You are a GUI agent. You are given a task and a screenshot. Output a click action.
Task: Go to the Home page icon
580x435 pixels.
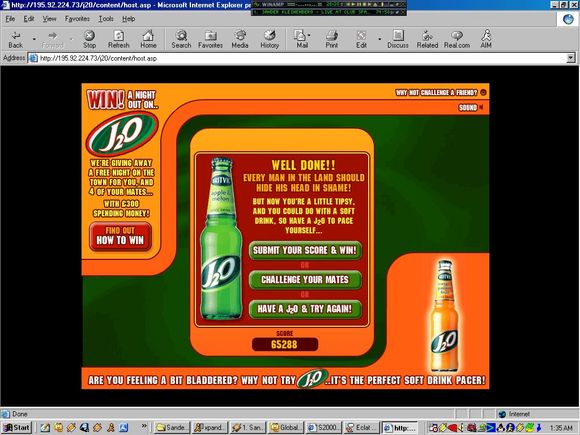pyautogui.click(x=148, y=39)
